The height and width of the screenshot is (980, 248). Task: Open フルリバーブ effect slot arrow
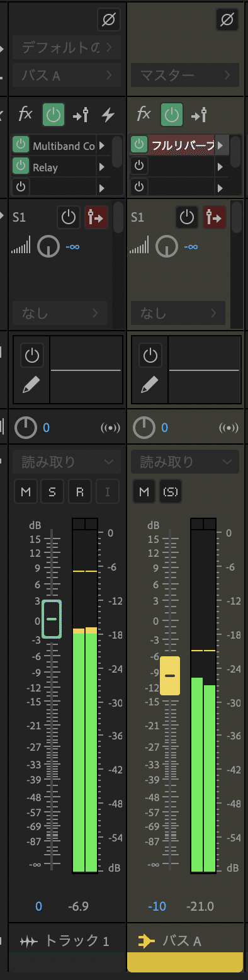click(221, 146)
